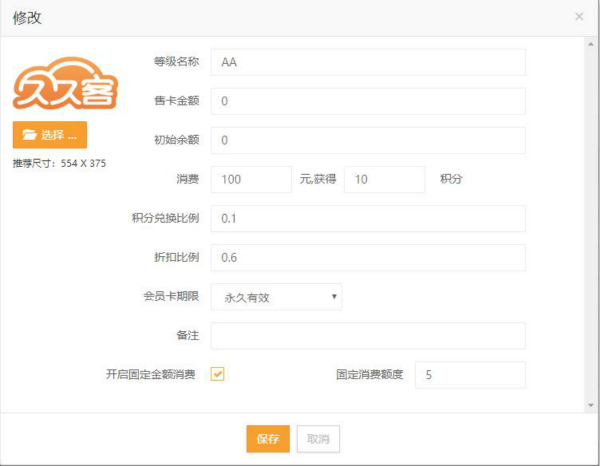
Task: Click the 售卡金额 input field
Action: (368, 101)
